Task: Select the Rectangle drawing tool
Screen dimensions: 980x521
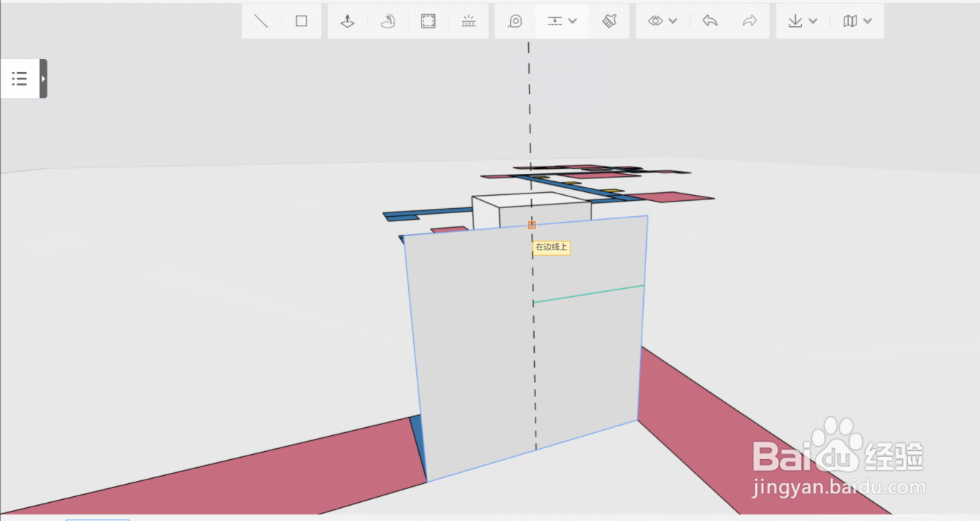Action: pyautogui.click(x=301, y=21)
